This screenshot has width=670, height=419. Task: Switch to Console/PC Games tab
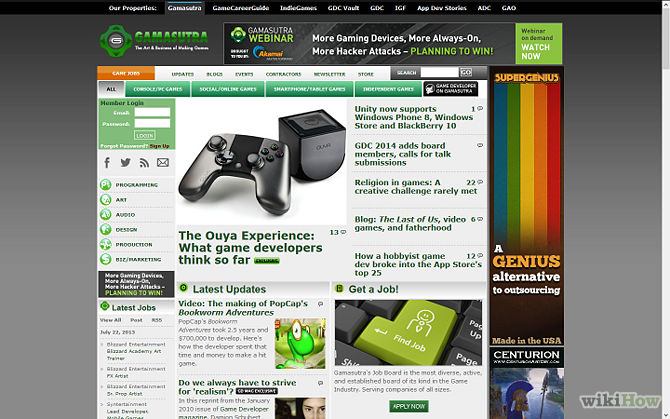(x=158, y=89)
